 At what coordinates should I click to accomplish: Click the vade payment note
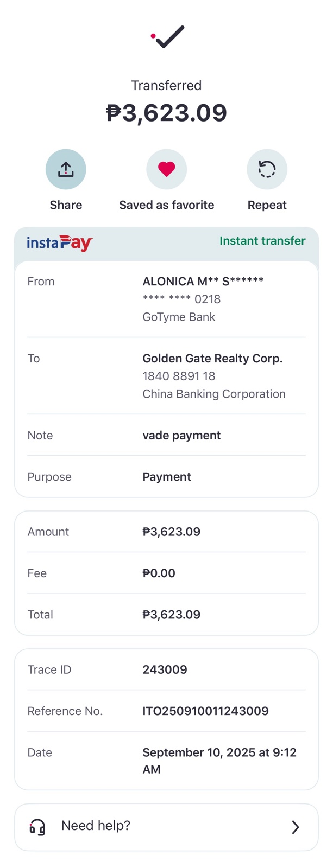coord(181,435)
